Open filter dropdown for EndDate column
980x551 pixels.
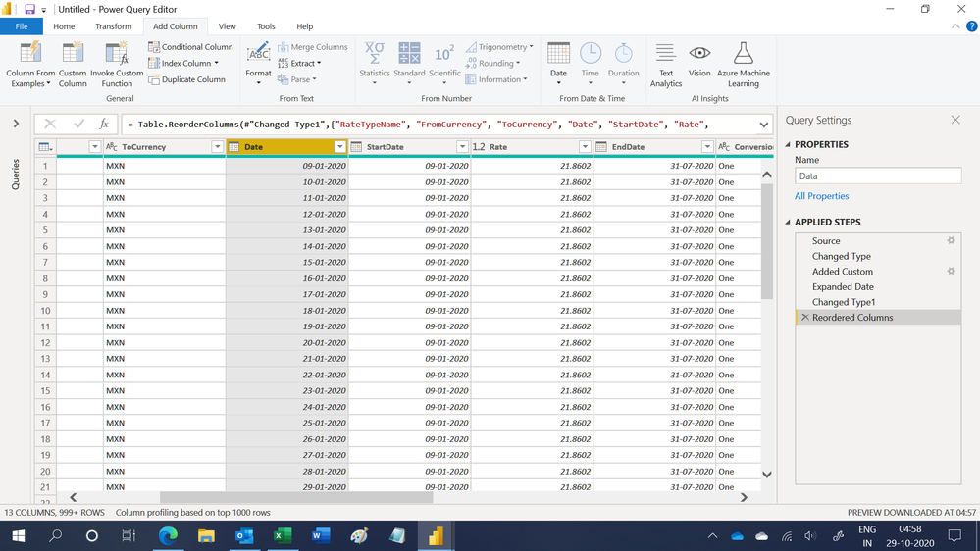coord(707,147)
